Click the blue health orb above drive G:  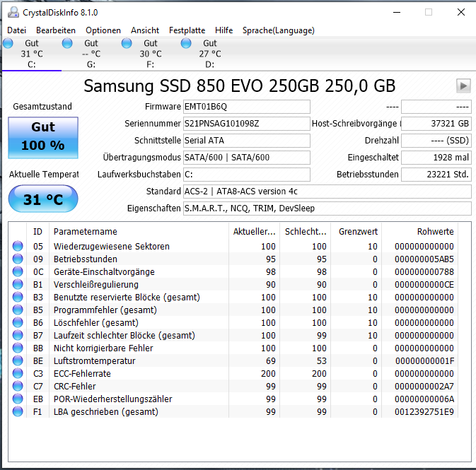tap(67, 43)
